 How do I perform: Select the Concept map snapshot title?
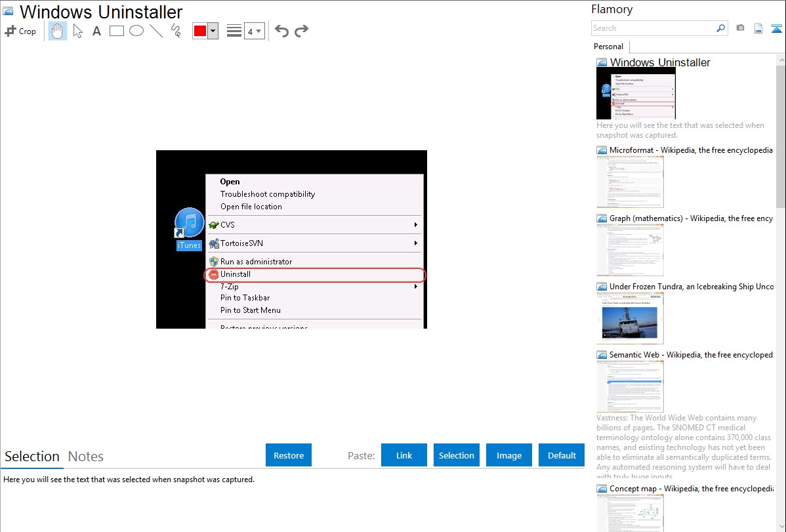pos(692,489)
